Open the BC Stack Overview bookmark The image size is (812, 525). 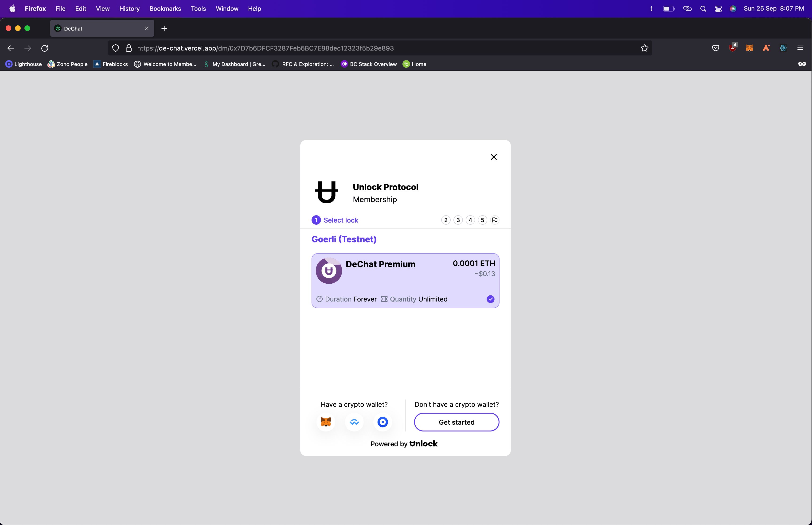point(369,64)
